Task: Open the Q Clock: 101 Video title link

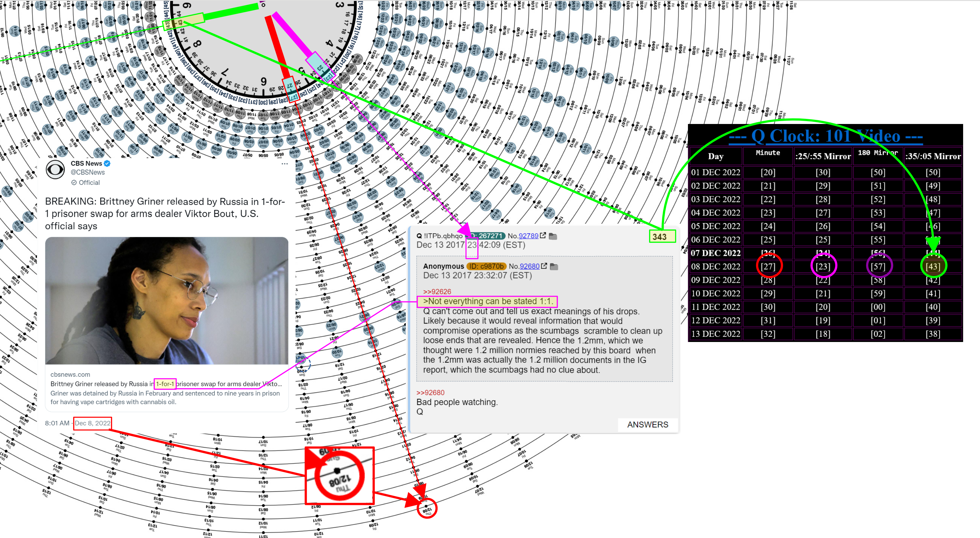Action: click(x=826, y=136)
